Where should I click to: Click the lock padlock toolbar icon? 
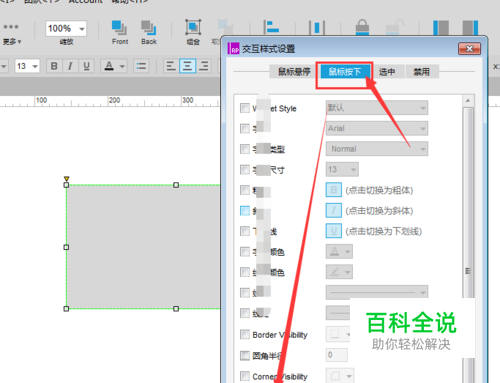click(362, 27)
